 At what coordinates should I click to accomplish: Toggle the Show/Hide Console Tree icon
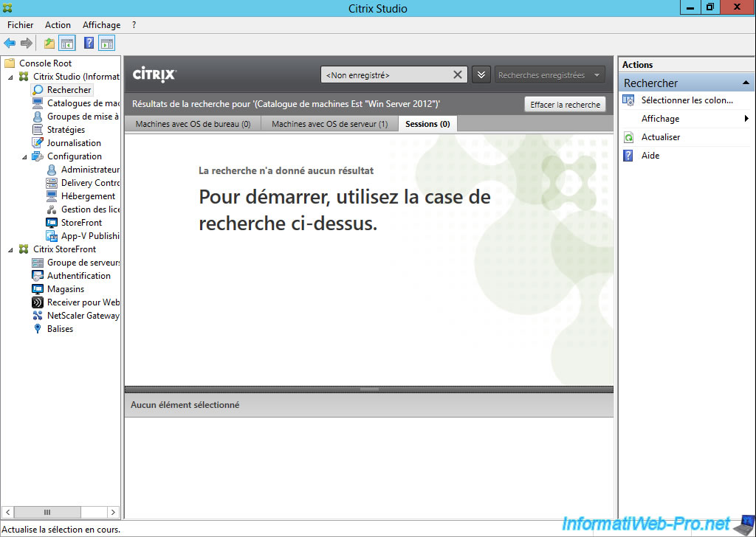(x=67, y=44)
